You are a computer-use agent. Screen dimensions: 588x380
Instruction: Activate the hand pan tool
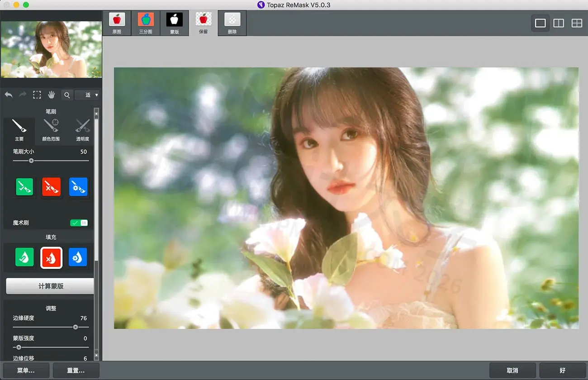coord(52,95)
